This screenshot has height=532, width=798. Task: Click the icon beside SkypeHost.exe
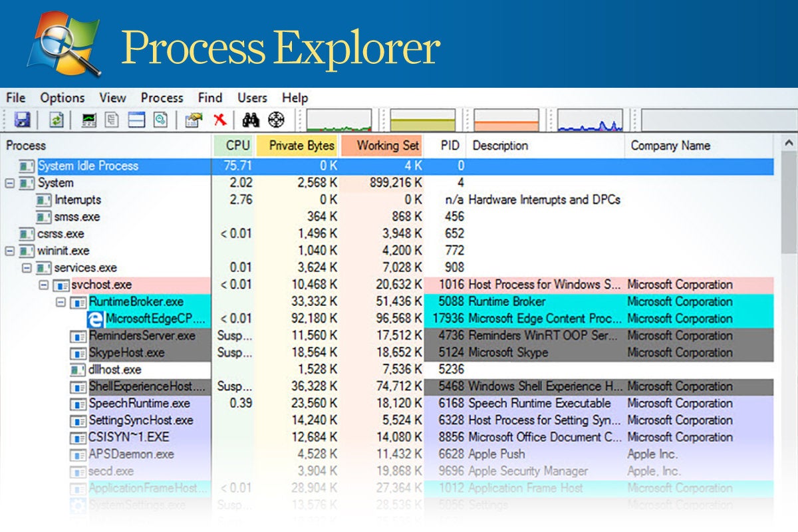point(78,352)
